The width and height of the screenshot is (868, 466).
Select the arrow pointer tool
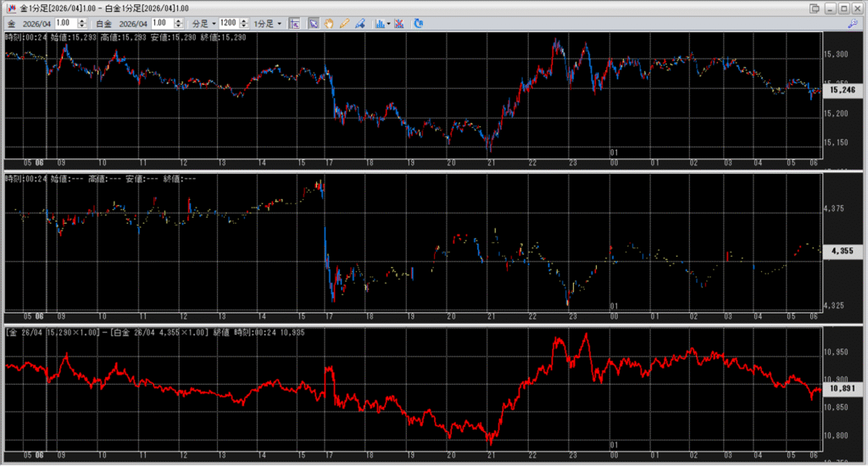point(314,24)
